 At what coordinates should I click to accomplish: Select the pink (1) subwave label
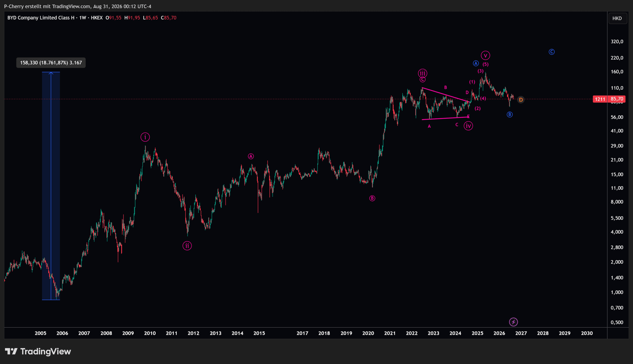(472, 82)
